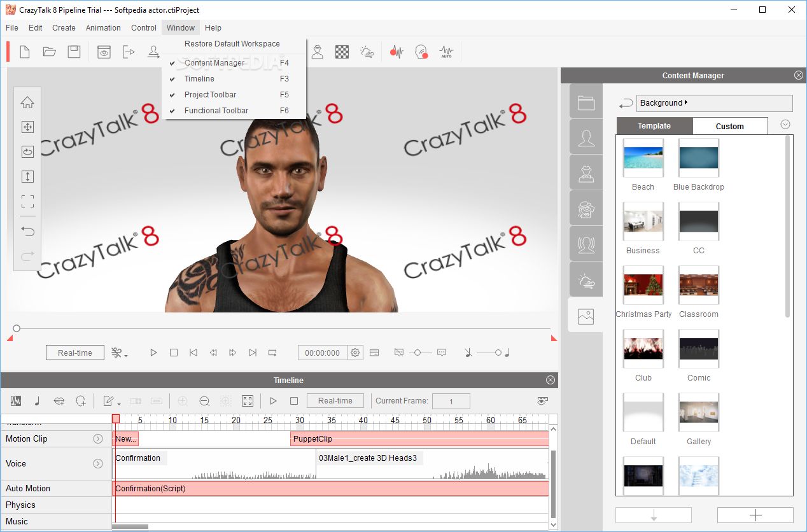This screenshot has width=807, height=532.
Task: Click the add plus button in Content Manager
Action: [755, 515]
